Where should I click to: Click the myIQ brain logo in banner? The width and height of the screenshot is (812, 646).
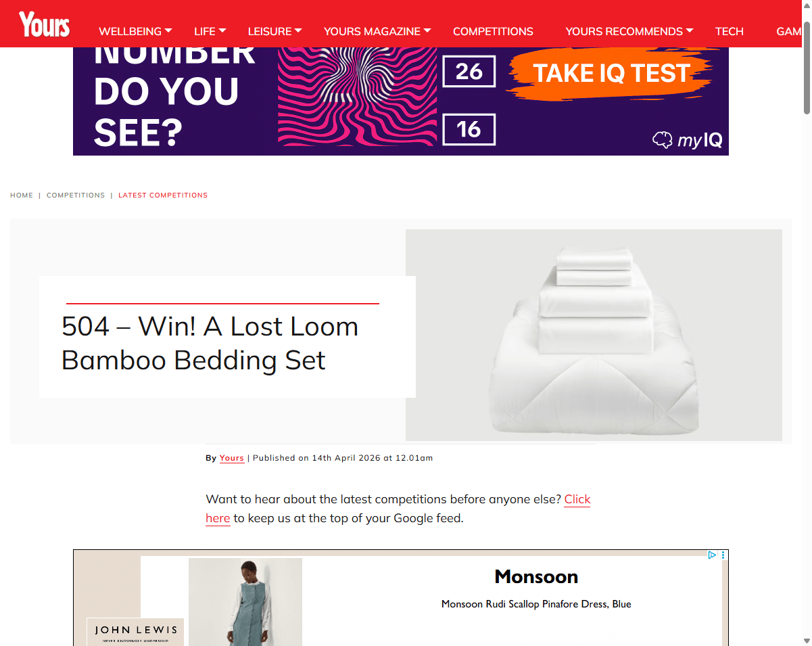click(x=687, y=140)
